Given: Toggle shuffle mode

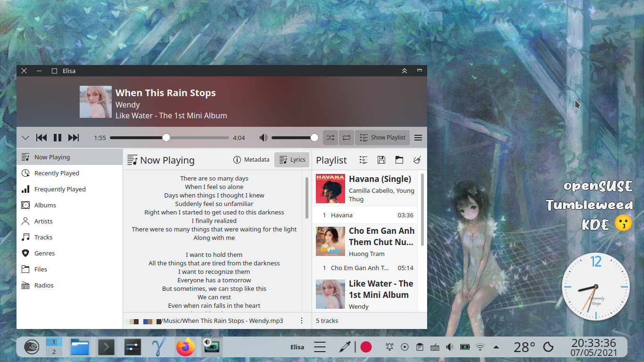Looking at the screenshot, I should 330,138.
